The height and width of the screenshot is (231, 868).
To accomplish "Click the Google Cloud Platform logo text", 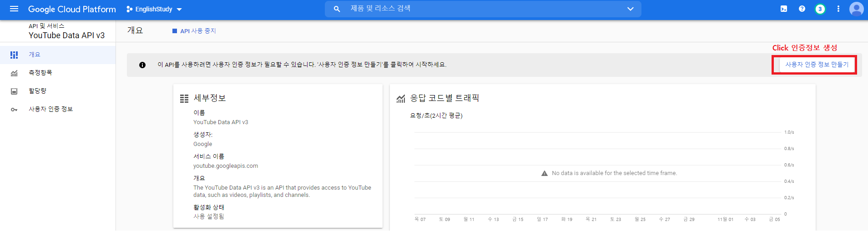I will click(72, 9).
